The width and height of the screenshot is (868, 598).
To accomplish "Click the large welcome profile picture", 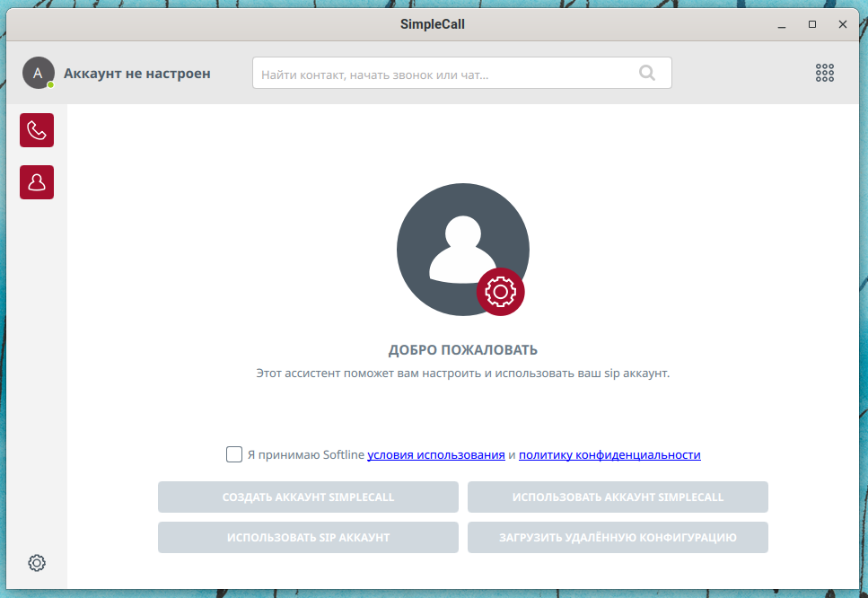I will coord(463,250).
